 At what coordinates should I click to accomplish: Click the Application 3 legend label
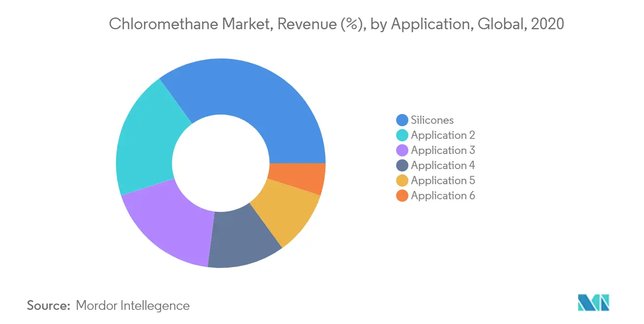(443, 151)
